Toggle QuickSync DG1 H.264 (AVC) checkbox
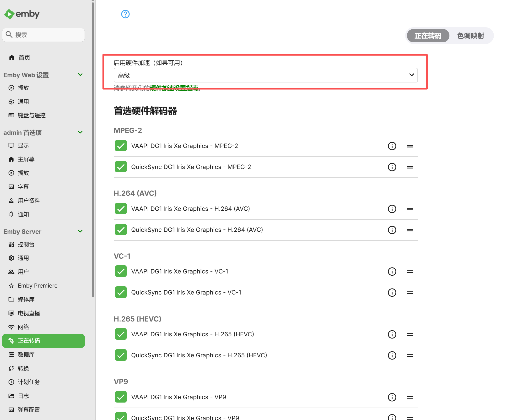Screen dimensions: 518x420 (121, 230)
